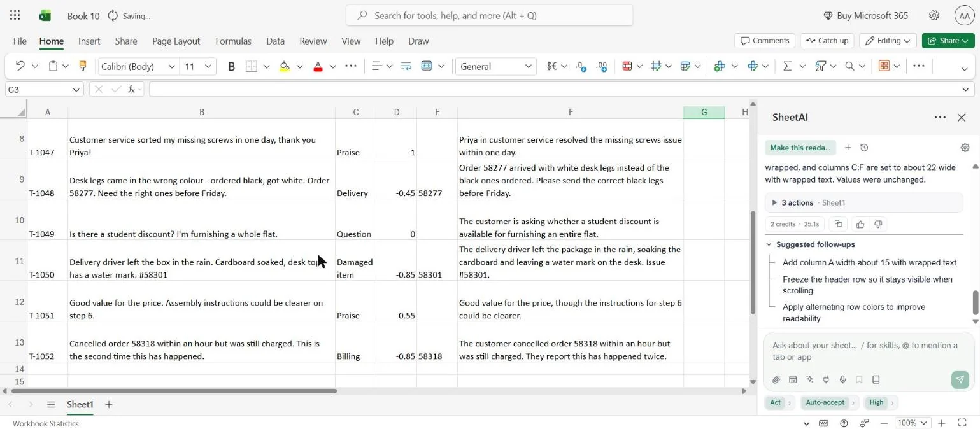
Task: Click the search box for tools and help
Action: [489, 15]
